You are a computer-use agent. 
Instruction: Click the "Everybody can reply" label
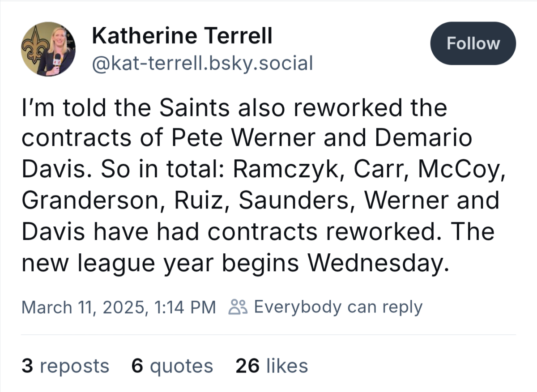(338, 307)
